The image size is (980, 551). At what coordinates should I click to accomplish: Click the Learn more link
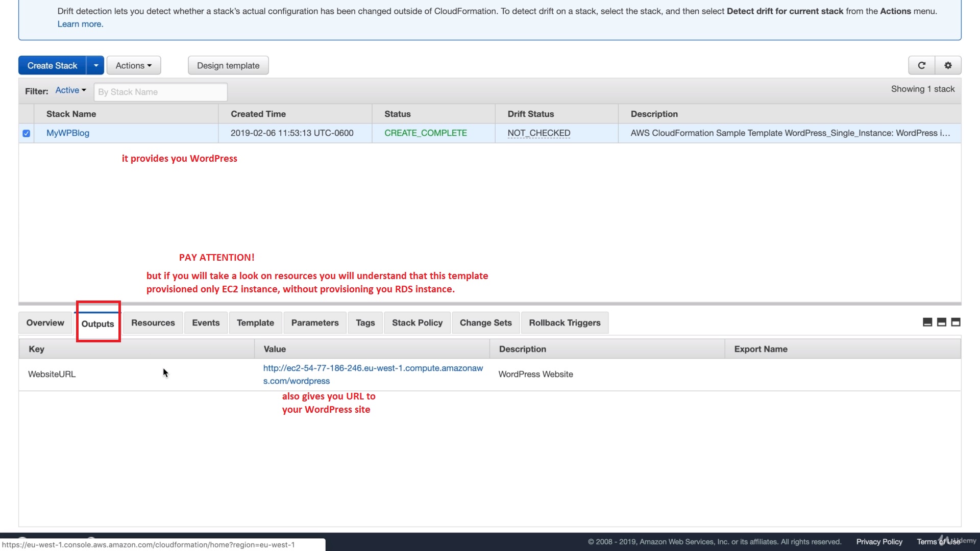pyautogui.click(x=80, y=24)
